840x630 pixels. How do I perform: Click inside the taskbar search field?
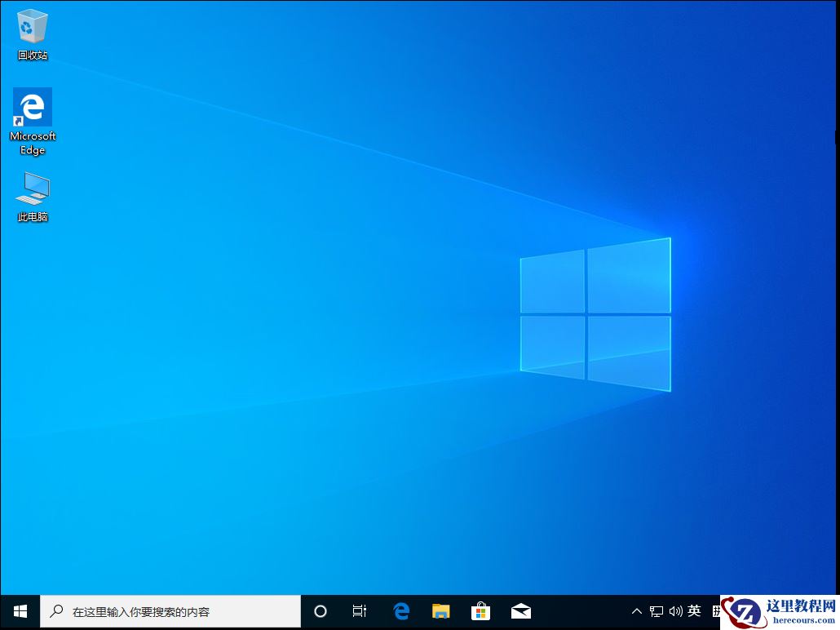(x=163, y=610)
